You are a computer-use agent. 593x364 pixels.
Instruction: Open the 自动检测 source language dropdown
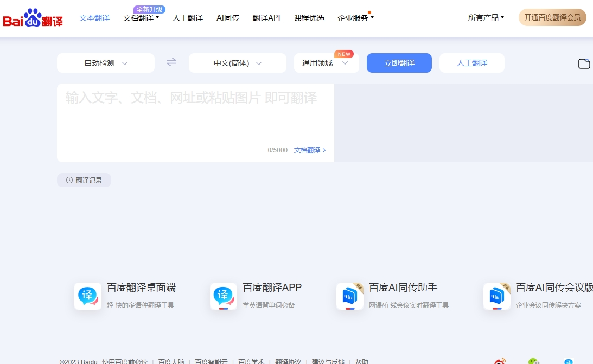[x=106, y=63]
